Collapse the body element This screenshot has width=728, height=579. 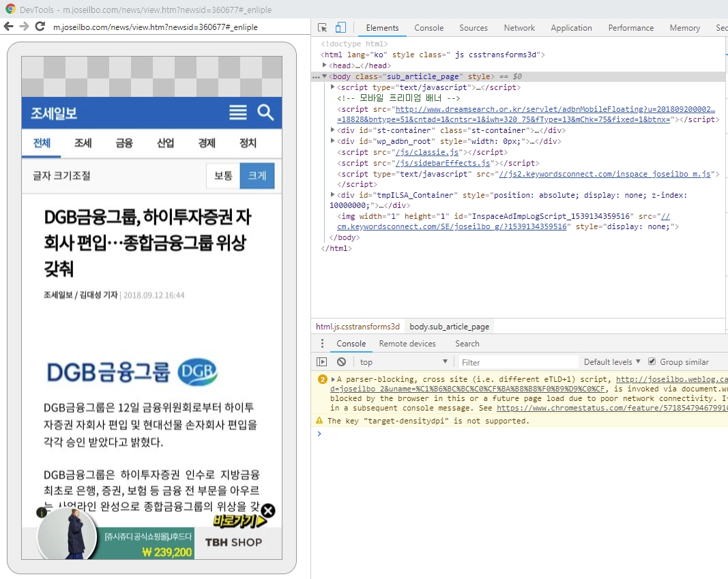tap(325, 76)
